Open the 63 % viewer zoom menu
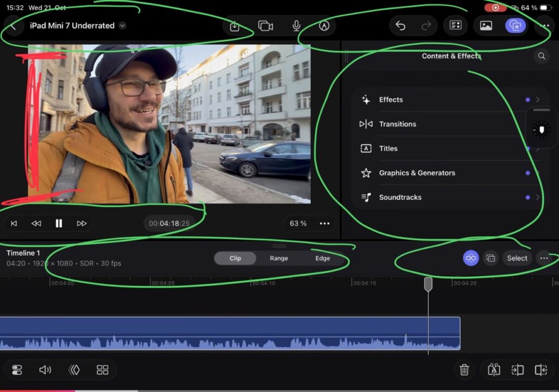 298,223
